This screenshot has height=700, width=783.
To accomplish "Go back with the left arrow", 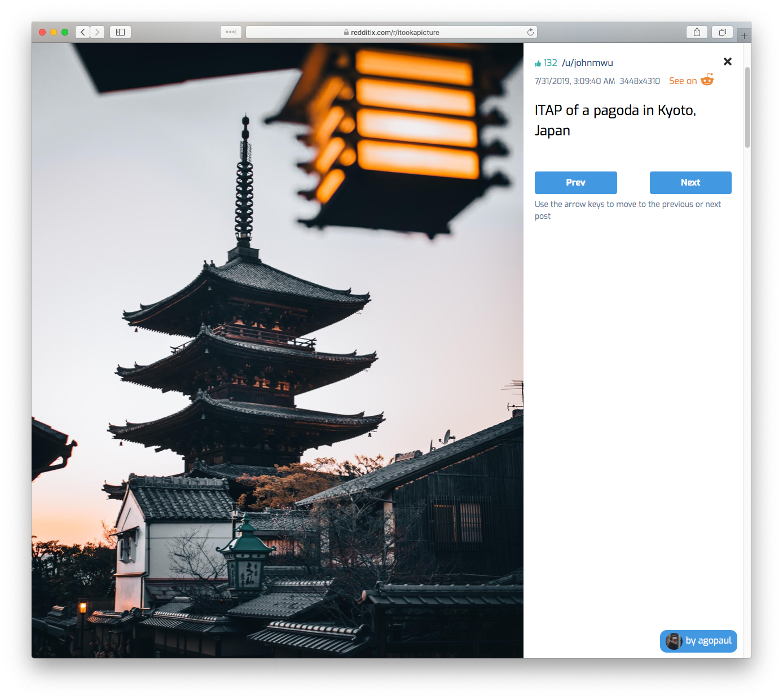I will (82, 32).
